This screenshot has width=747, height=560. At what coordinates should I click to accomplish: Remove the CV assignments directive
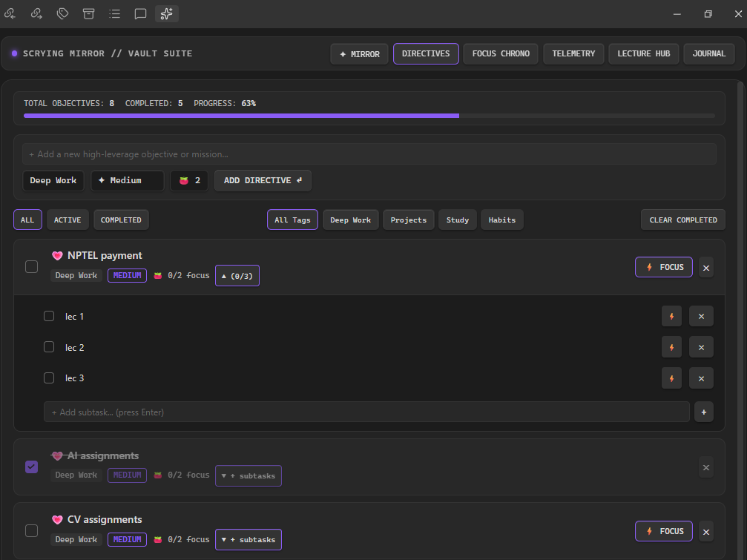click(x=706, y=532)
